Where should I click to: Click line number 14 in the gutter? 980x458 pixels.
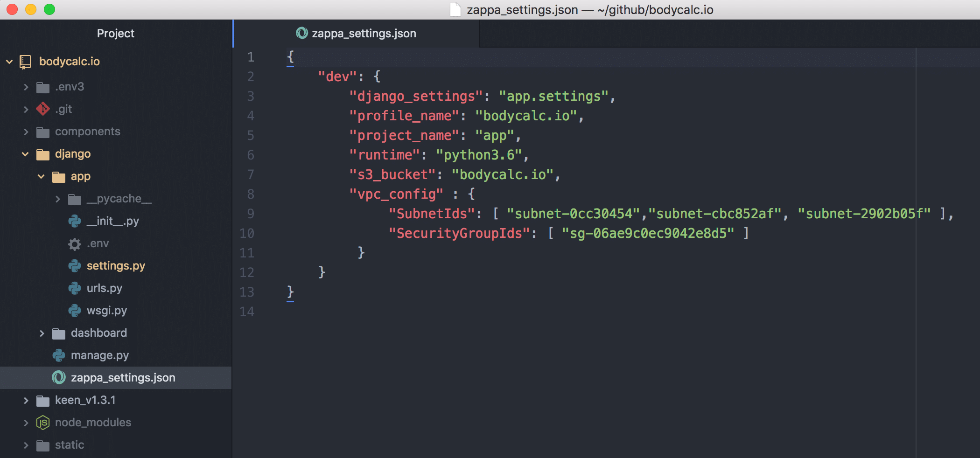(x=247, y=312)
